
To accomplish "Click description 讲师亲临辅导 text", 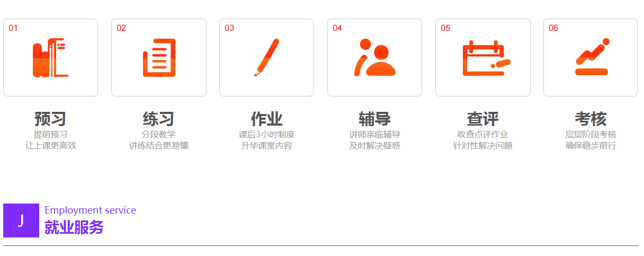I will click(x=374, y=135).
